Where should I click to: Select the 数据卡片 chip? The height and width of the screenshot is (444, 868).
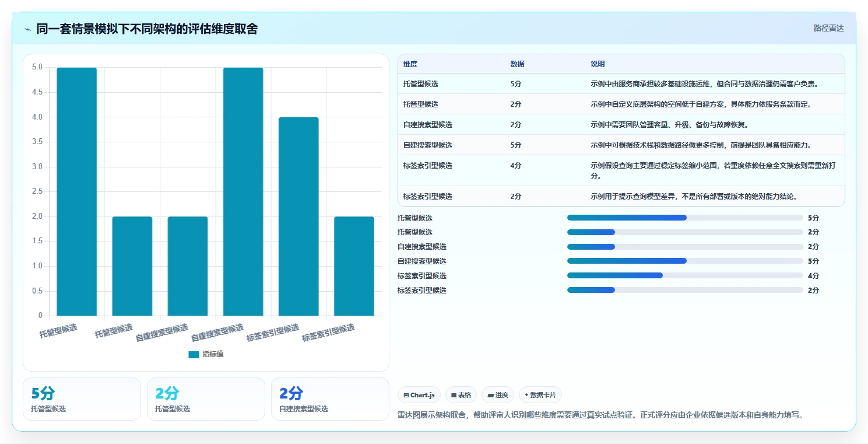540,395
